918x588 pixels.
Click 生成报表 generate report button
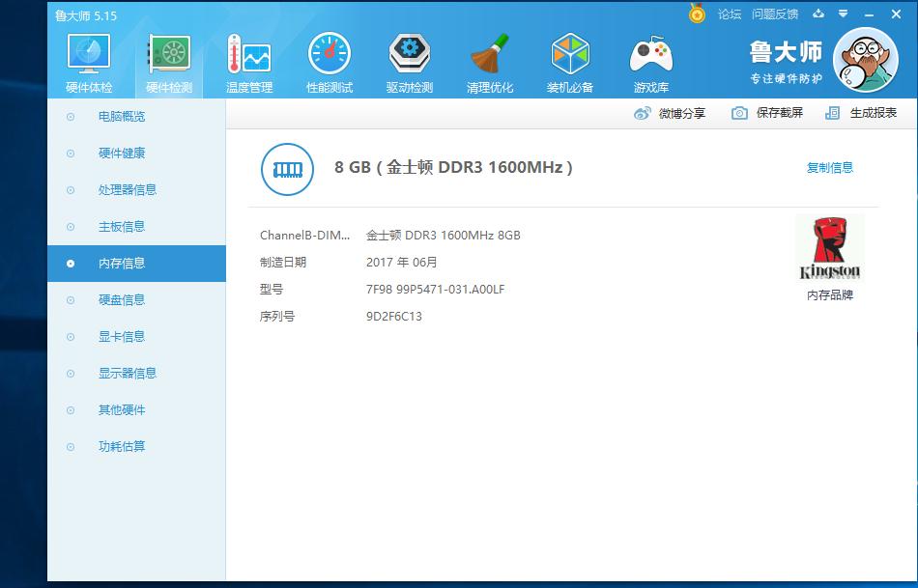tap(862, 113)
